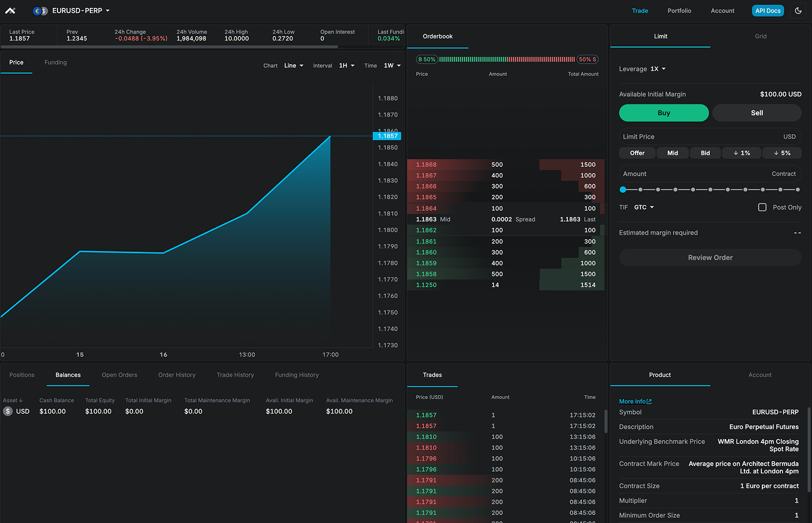This screenshot has width=812, height=523.
Task: Toggle dark mode moon icon
Action: point(798,11)
